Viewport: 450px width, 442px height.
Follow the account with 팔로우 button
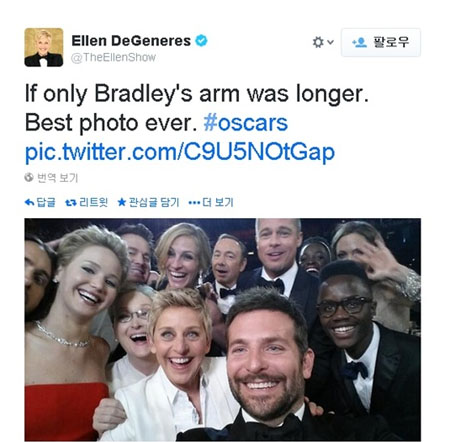click(x=381, y=42)
